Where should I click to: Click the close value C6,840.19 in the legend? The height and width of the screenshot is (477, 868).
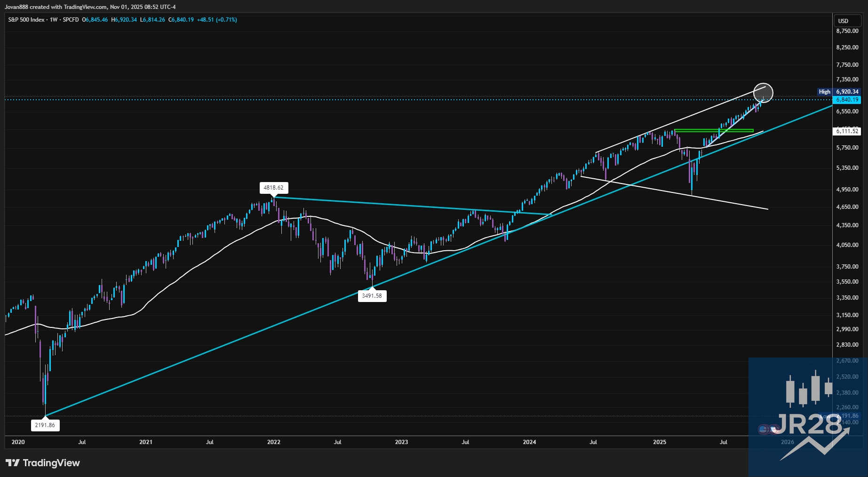click(181, 20)
